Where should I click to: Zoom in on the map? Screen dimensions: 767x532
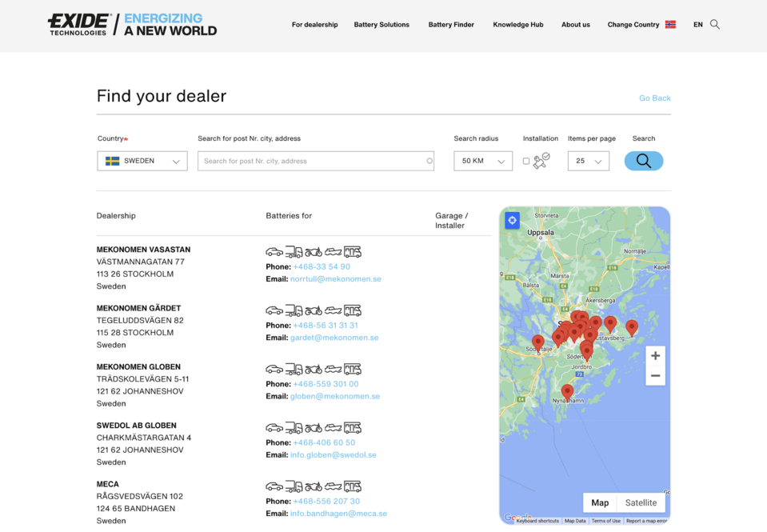click(x=656, y=356)
